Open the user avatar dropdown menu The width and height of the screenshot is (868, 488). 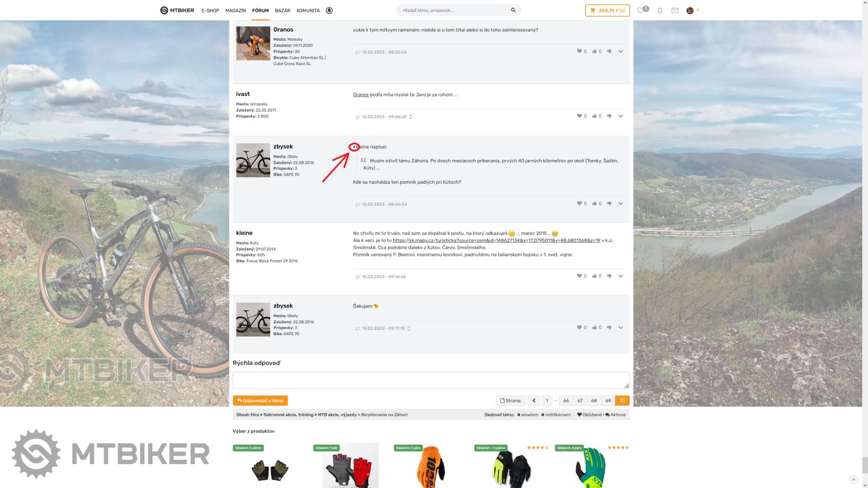(692, 10)
